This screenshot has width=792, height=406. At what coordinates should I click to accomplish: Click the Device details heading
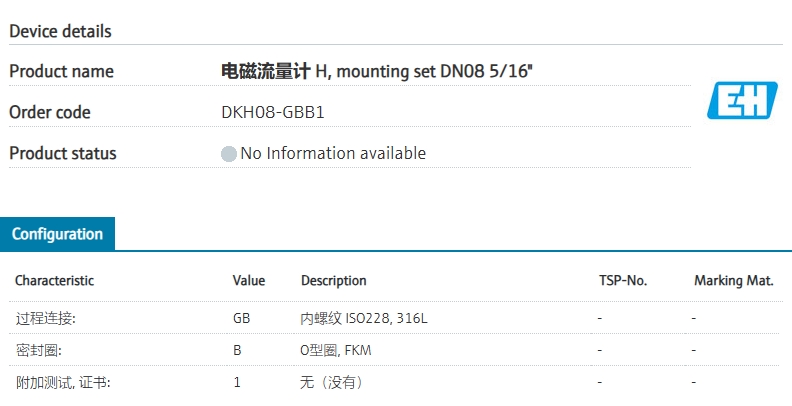click(x=60, y=31)
